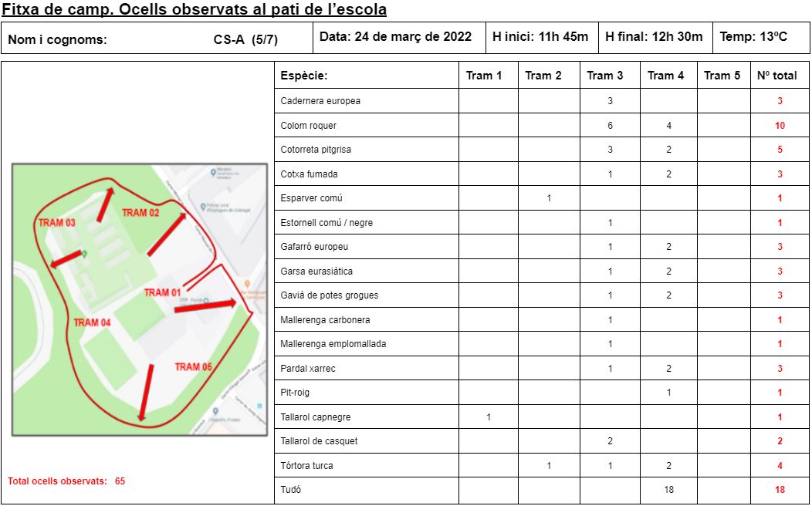
Task: Select the Nº total column header
Action: (x=776, y=76)
